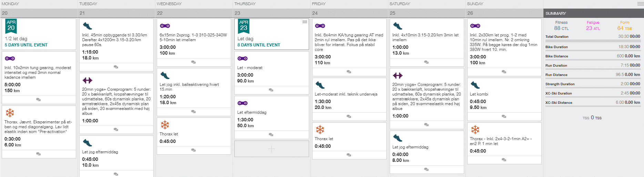
Task: Open the Thursday APR 23 event menu
Action: [x=305, y=22]
